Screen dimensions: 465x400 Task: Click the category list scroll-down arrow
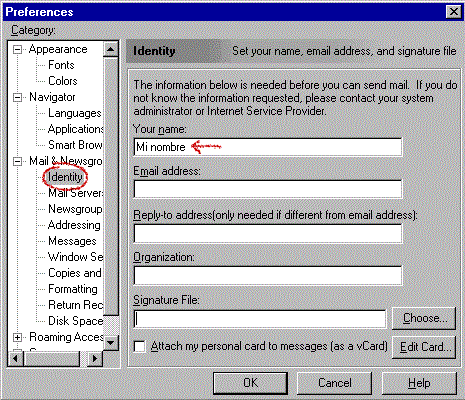111,343
